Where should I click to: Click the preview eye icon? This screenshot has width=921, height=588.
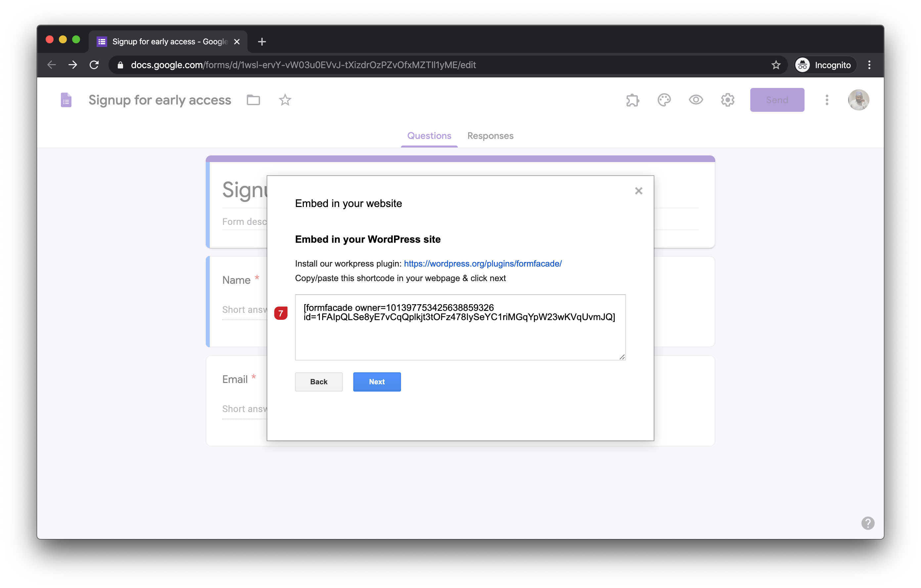click(x=696, y=100)
